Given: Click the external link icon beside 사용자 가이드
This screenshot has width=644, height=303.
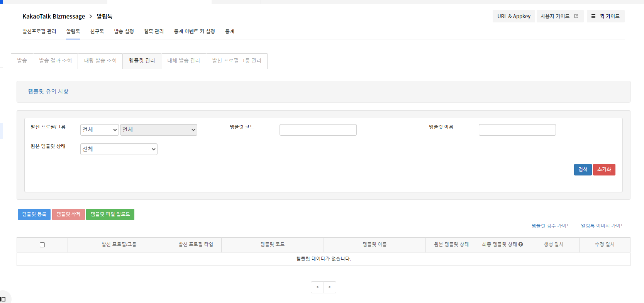Looking at the screenshot, I should pos(576,16).
